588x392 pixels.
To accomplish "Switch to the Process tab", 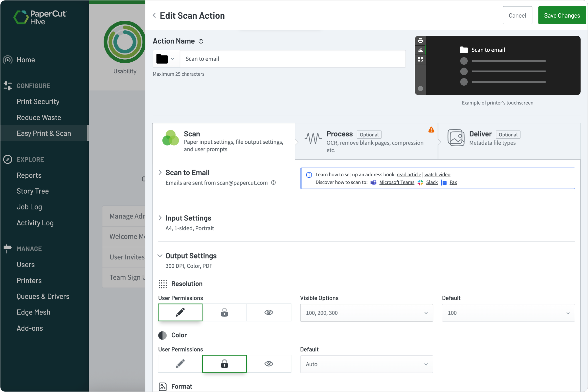I will point(365,141).
